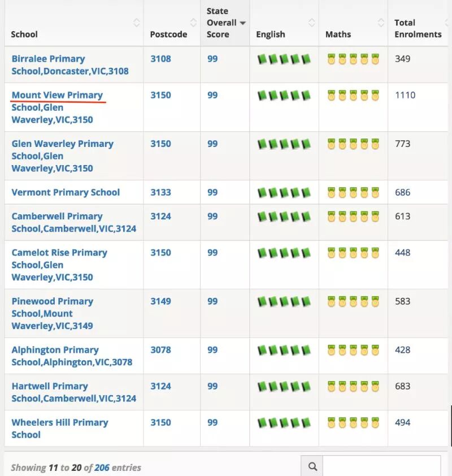Click Maths medal rating icons for Birralee Primary

[353, 59]
